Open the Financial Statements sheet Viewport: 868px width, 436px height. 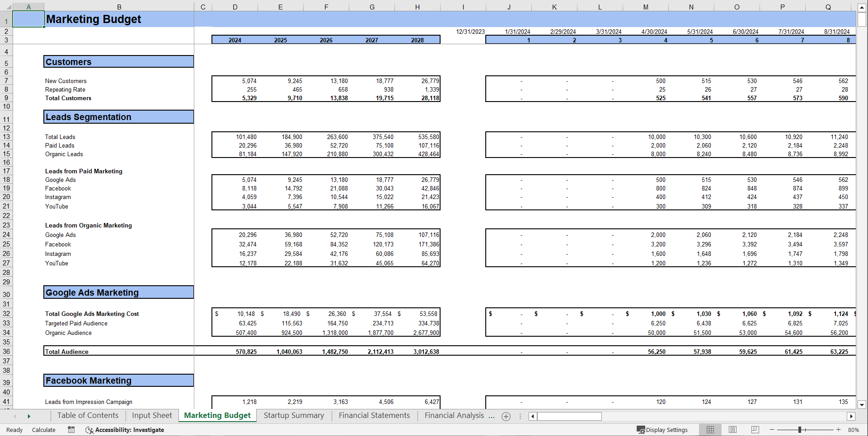pyautogui.click(x=374, y=415)
